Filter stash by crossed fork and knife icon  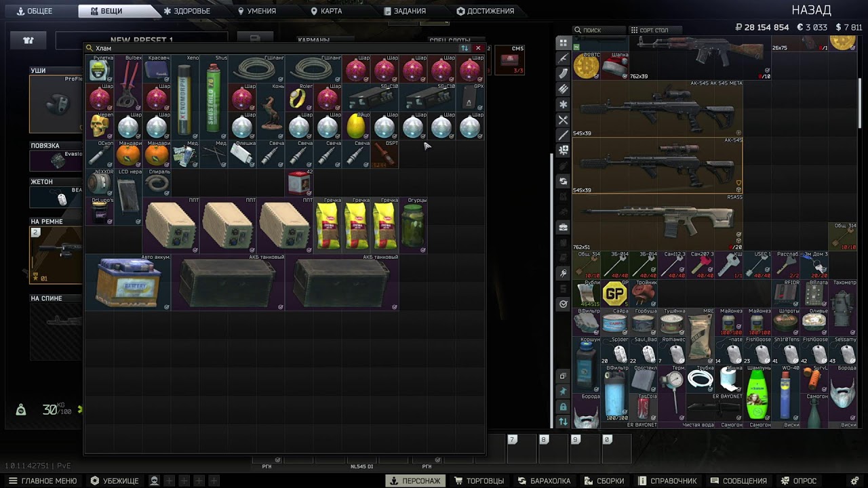coord(563,120)
